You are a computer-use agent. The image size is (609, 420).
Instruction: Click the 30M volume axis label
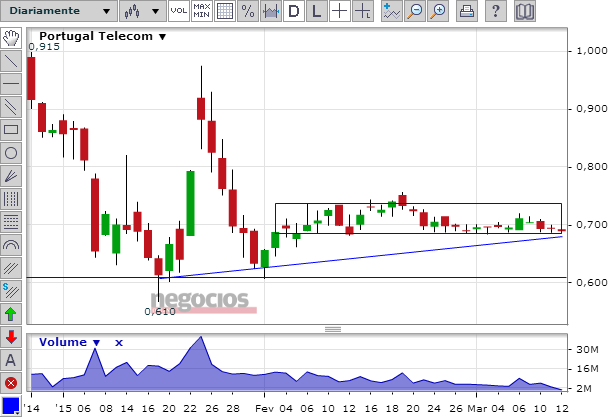[587, 350]
